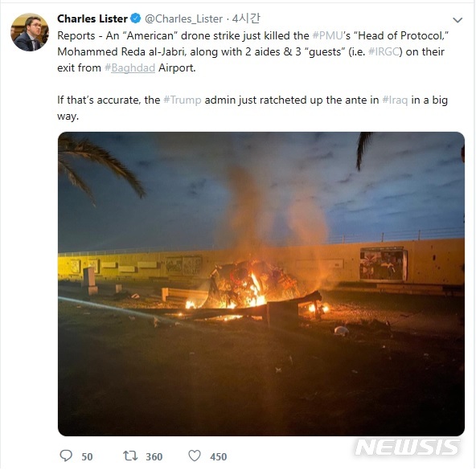Click the #Trump hashtag

click(x=183, y=100)
